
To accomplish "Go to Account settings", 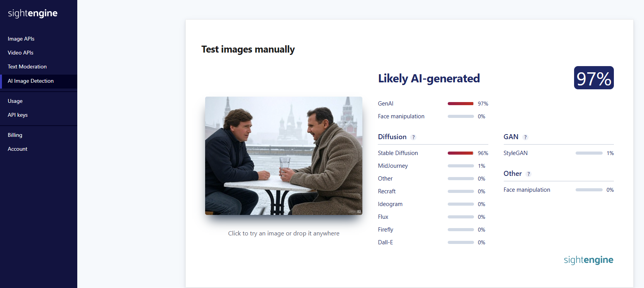I will 17,149.
